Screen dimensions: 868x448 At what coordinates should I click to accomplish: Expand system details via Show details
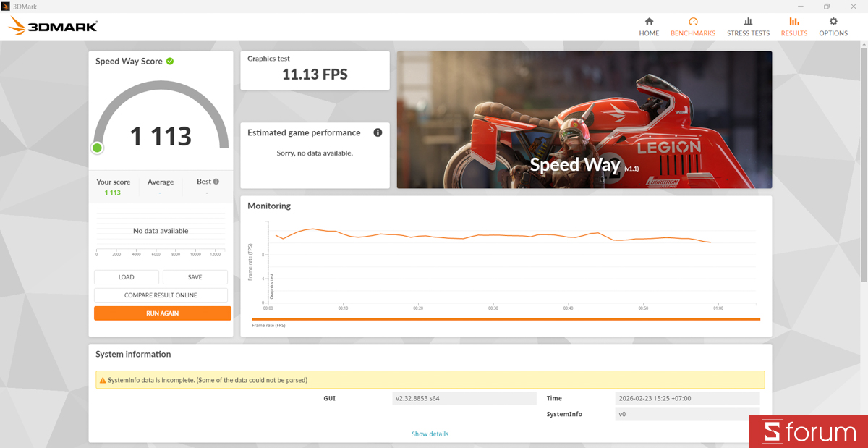(430, 434)
